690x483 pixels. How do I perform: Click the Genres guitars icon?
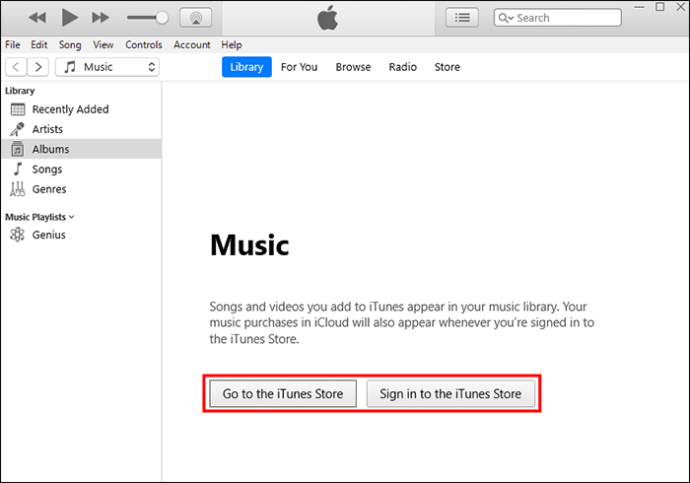pyautogui.click(x=18, y=189)
